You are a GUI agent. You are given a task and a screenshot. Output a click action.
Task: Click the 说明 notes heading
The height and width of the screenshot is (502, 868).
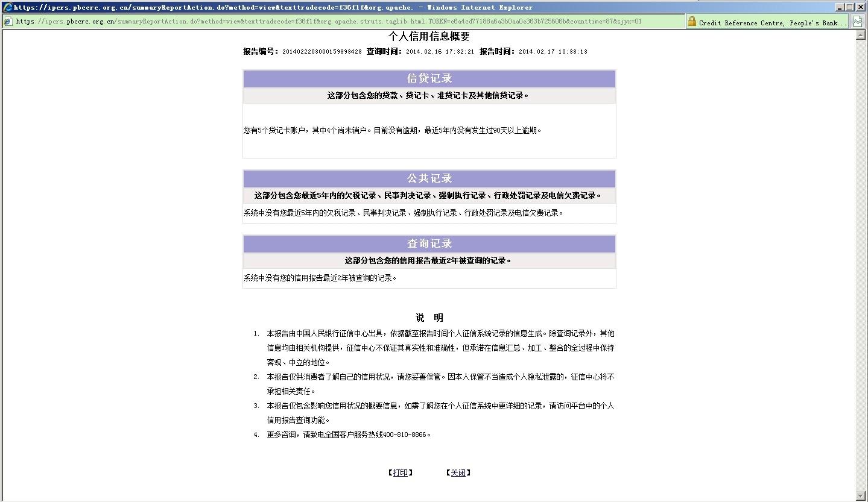tap(429, 318)
